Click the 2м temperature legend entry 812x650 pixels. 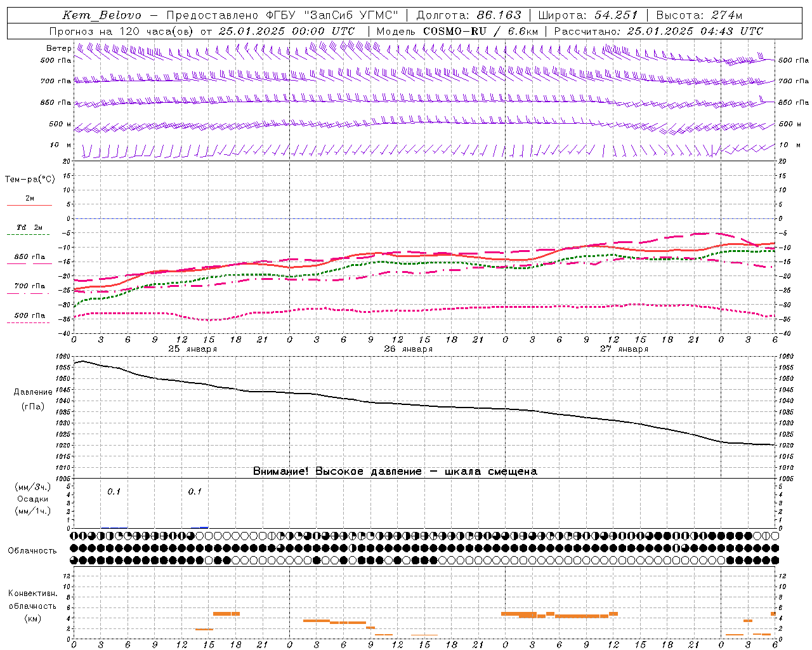pos(30,199)
